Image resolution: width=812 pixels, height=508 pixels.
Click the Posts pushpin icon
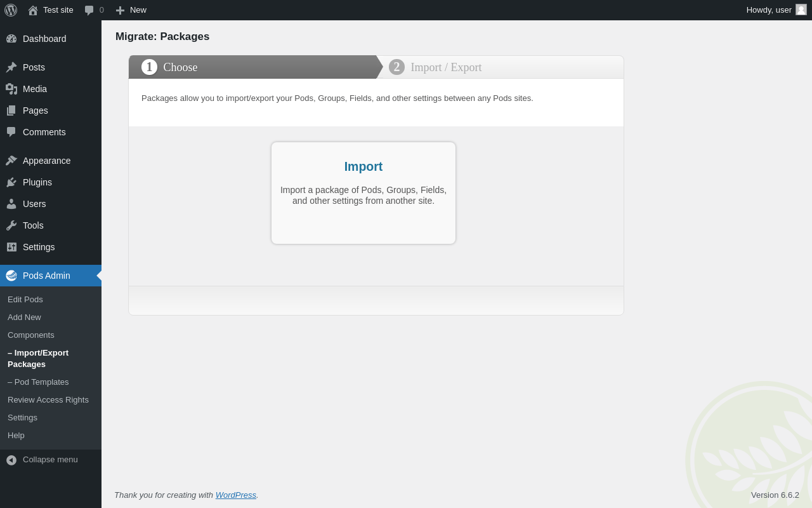click(11, 67)
